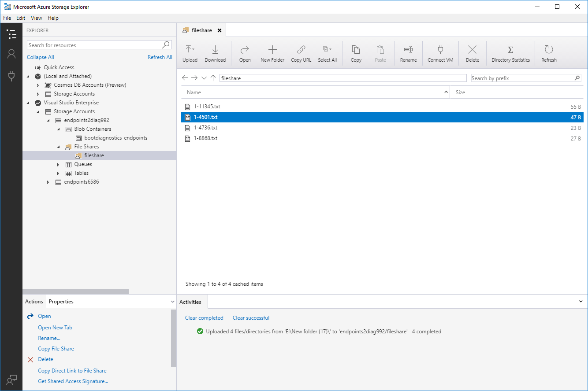Create a New Folder from the toolbar

coord(272,54)
